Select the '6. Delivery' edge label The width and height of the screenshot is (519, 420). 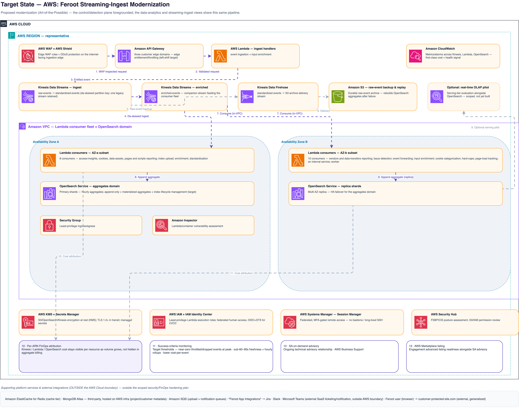click(324, 111)
